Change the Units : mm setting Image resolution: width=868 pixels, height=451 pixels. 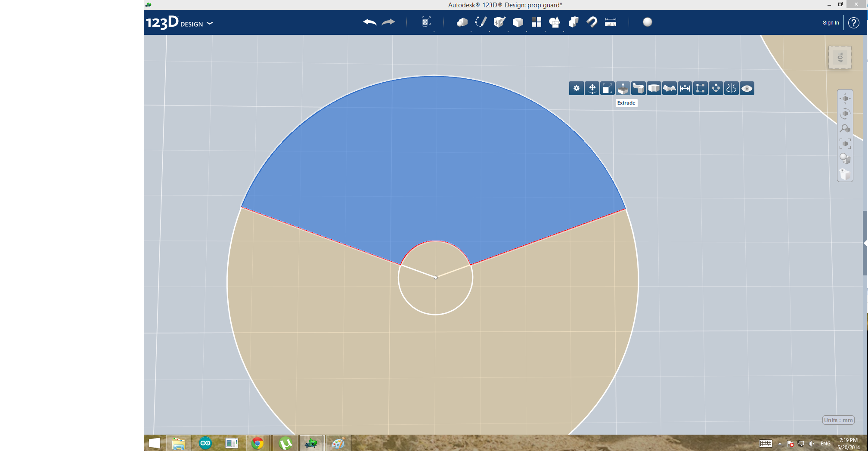click(838, 420)
